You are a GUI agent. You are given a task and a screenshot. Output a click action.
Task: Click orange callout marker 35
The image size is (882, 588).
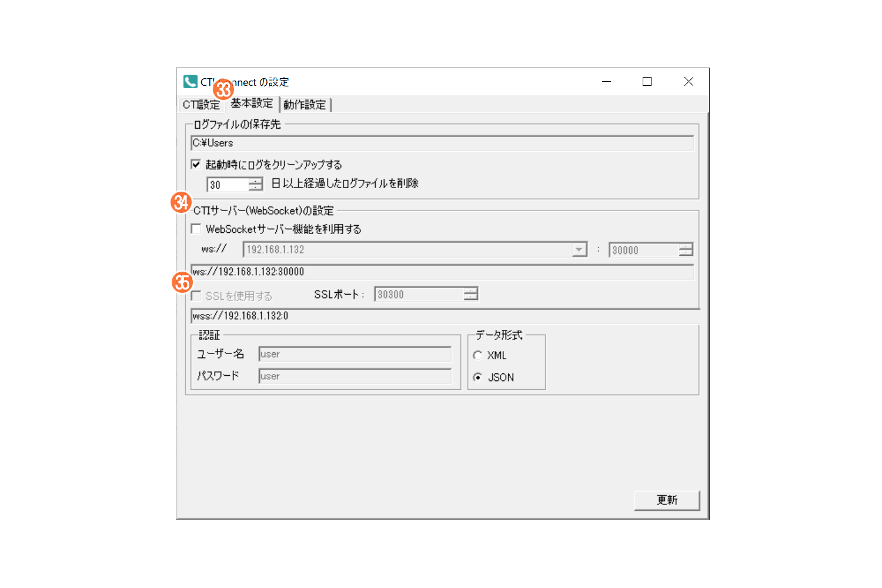(x=182, y=282)
